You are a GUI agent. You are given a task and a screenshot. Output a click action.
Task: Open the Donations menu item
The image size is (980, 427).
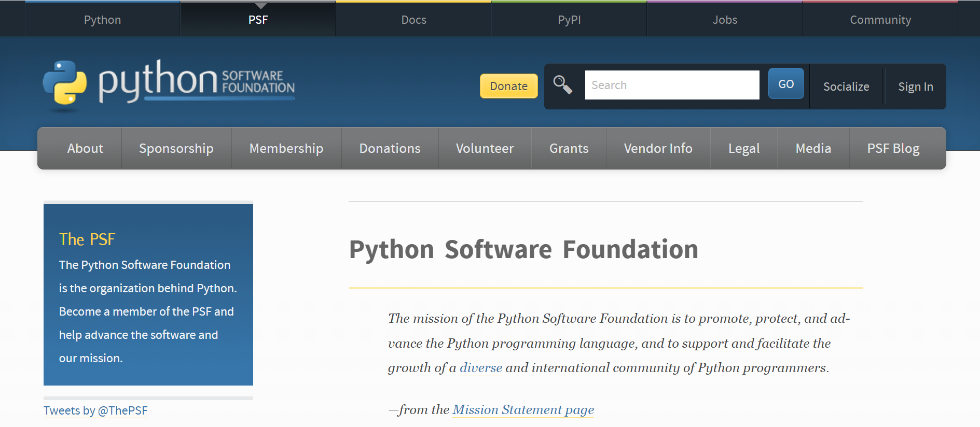[x=390, y=148]
